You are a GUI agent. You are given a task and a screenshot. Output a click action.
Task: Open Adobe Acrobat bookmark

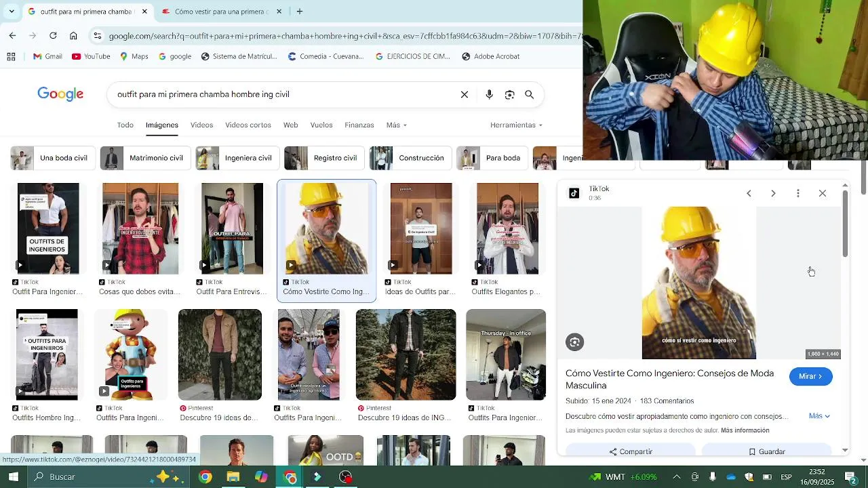(490, 56)
